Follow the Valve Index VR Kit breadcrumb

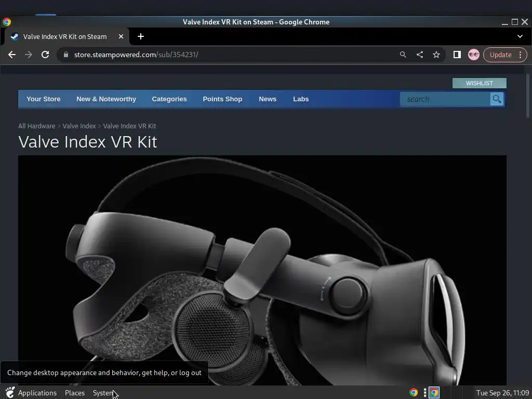click(129, 126)
